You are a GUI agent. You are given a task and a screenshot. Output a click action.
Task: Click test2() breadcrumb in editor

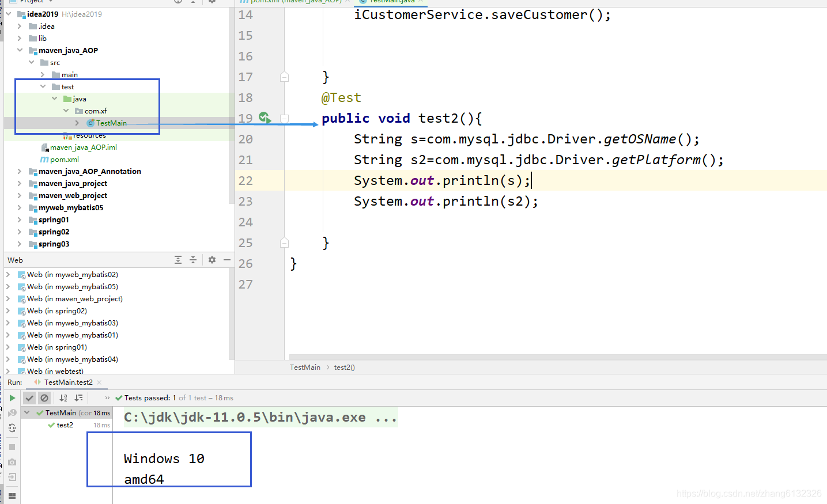coord(345,367)
